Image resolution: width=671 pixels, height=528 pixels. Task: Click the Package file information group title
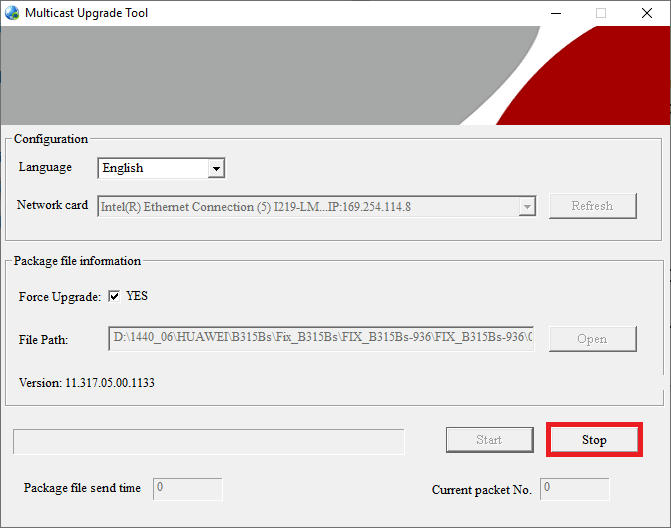pos(77,261)
